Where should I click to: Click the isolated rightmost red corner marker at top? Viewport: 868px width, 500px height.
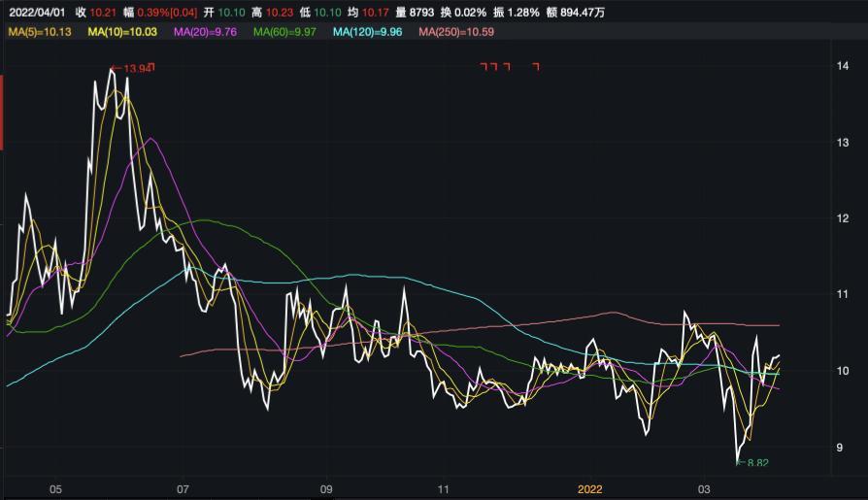(x=535, y=67)
